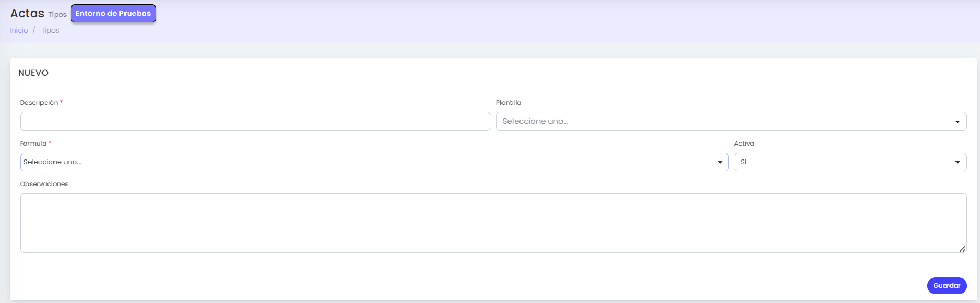Click the Tipos subtitle next to Actas

[57, 15]
